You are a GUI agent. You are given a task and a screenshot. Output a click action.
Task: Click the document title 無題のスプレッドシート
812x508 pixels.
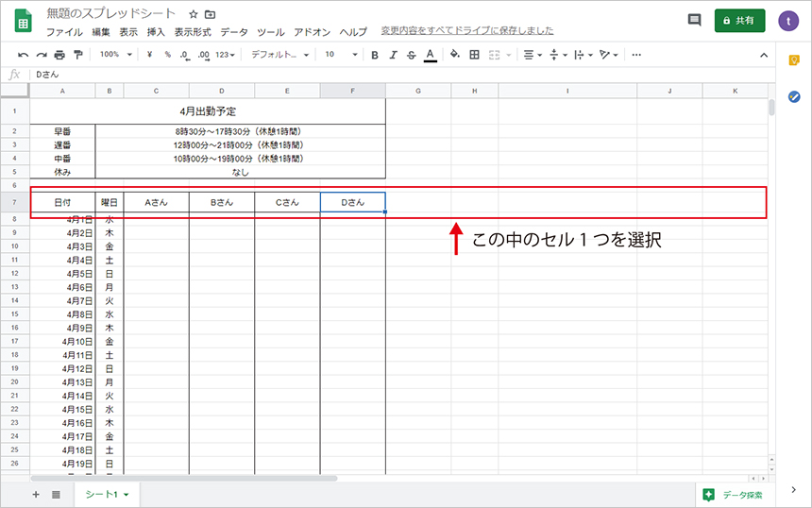tap(111, 13)
